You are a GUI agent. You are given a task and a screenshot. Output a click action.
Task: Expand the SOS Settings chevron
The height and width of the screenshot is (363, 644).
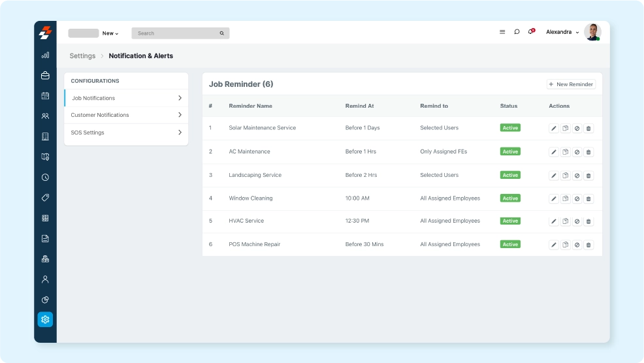(180, 133)
